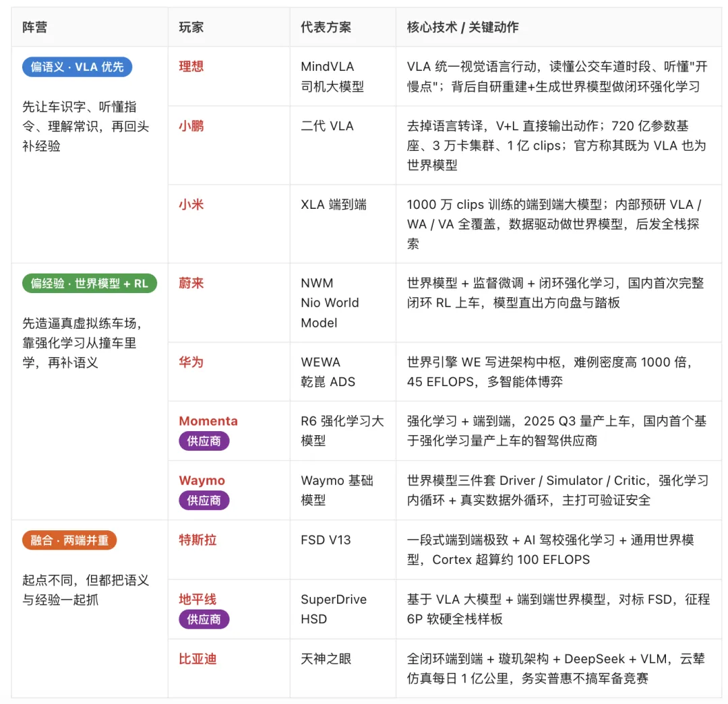Screen dimensions: 728x704
Task: Click the red player name '比亚迪'
Action: [x=198, y=658]
